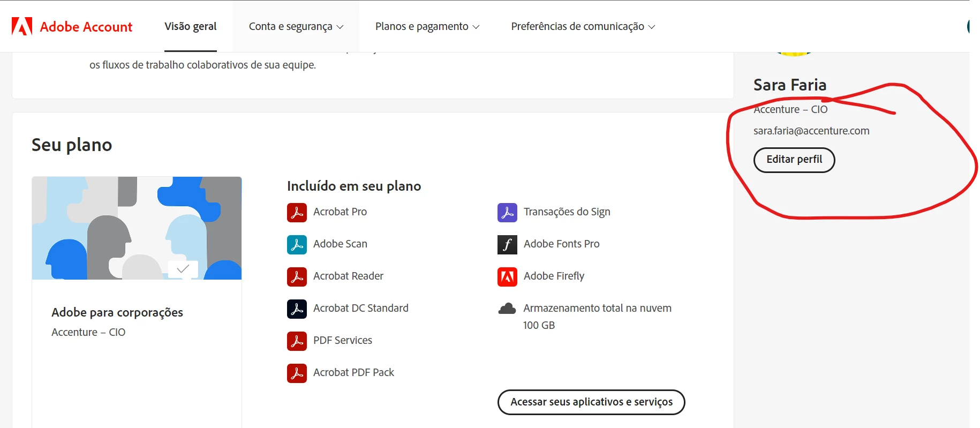980x428 pixels.
Task: Click the plan illustration thumbnail
Action: click(137, 228)
